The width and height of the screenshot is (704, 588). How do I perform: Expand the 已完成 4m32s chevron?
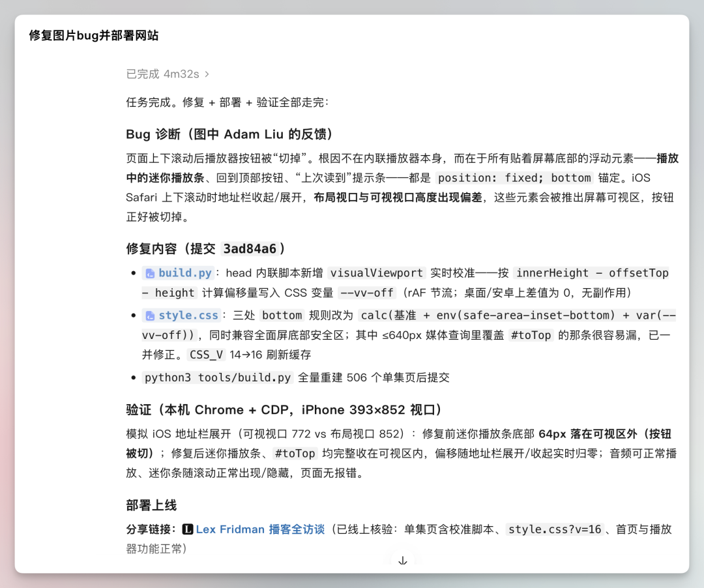click(207, 74)
